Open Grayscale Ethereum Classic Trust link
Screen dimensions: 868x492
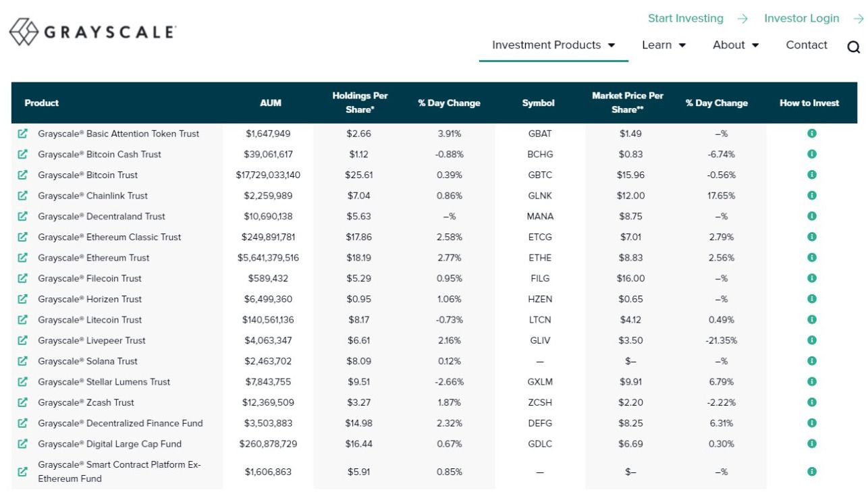point(109,237)
